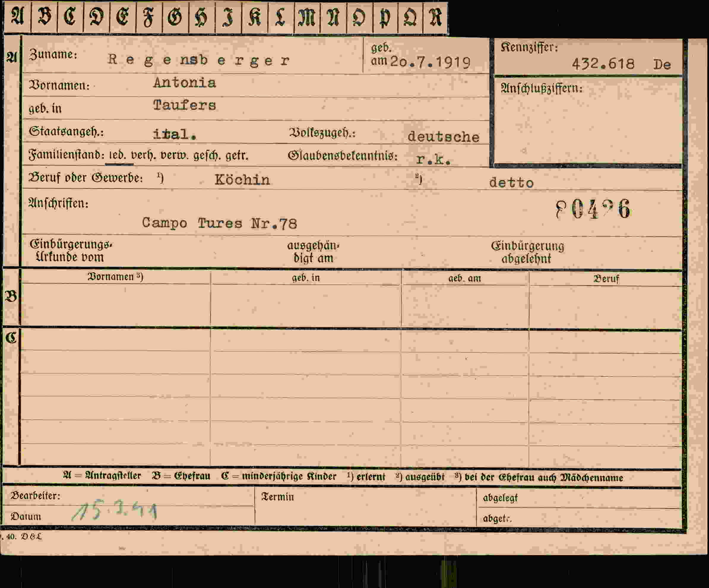Viewport: 709px width, 588px height.
Task: Click the birth date '20.7.1919'
Action: 431,62
